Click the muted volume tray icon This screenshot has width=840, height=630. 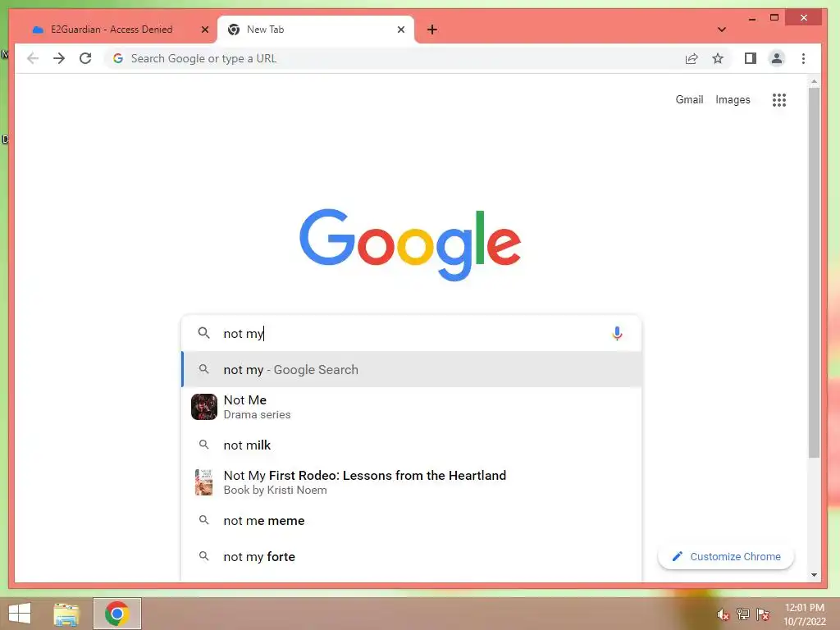[x=724, y=614]
